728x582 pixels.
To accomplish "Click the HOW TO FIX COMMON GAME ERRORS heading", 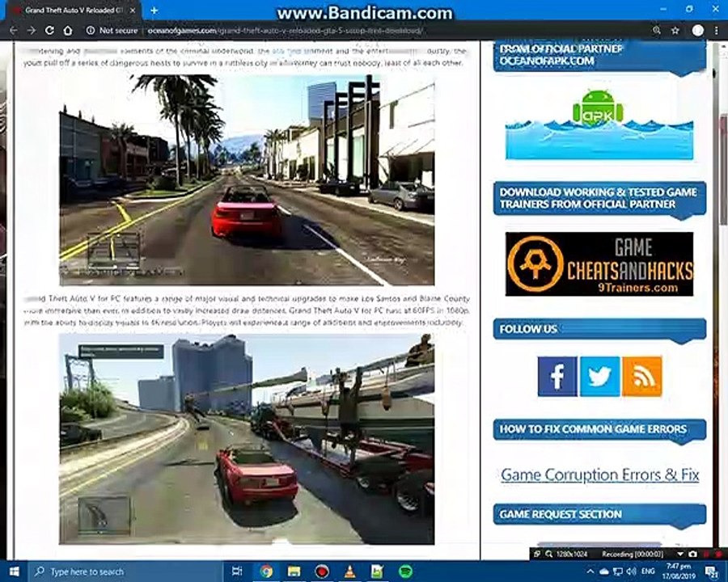I will click(x=599, y=429).
